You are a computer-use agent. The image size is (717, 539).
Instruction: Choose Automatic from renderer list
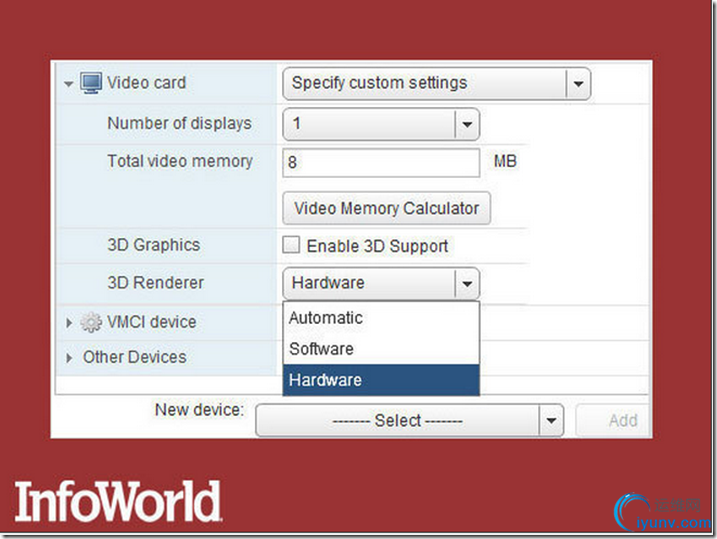pos(381,318)
